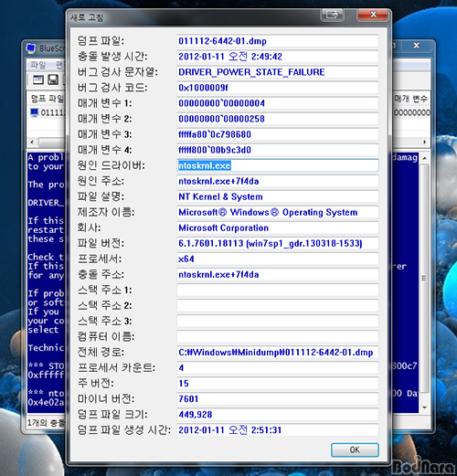Image resolution: width=457 pixels, height=476 pixels.
Task: Click the OK button in properties dialog
Action: (x=355, y=450)
